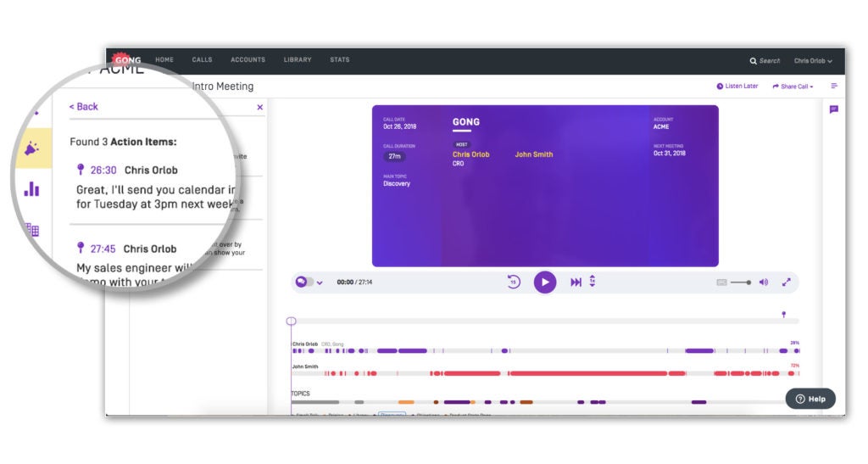Click call date Oct 26, 2018
868x464 pixels.
pyautogui.click(x=400, y=126)
